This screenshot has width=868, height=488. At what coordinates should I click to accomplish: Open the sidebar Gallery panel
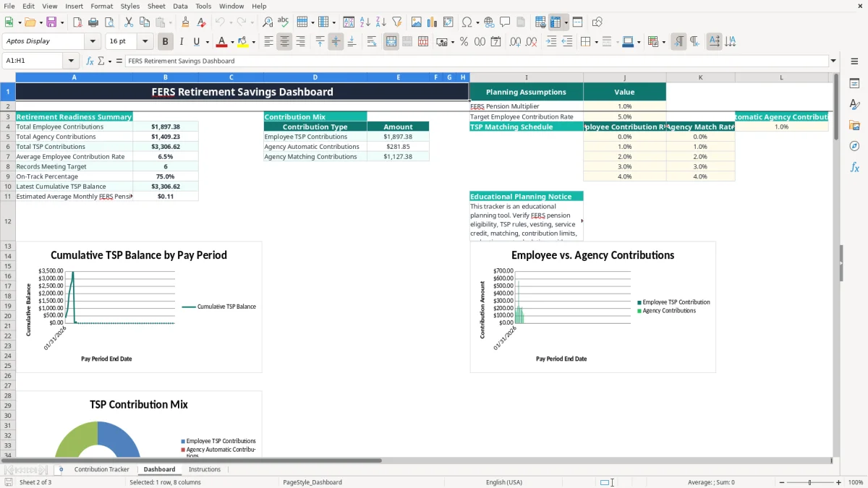tap(854, 125)
